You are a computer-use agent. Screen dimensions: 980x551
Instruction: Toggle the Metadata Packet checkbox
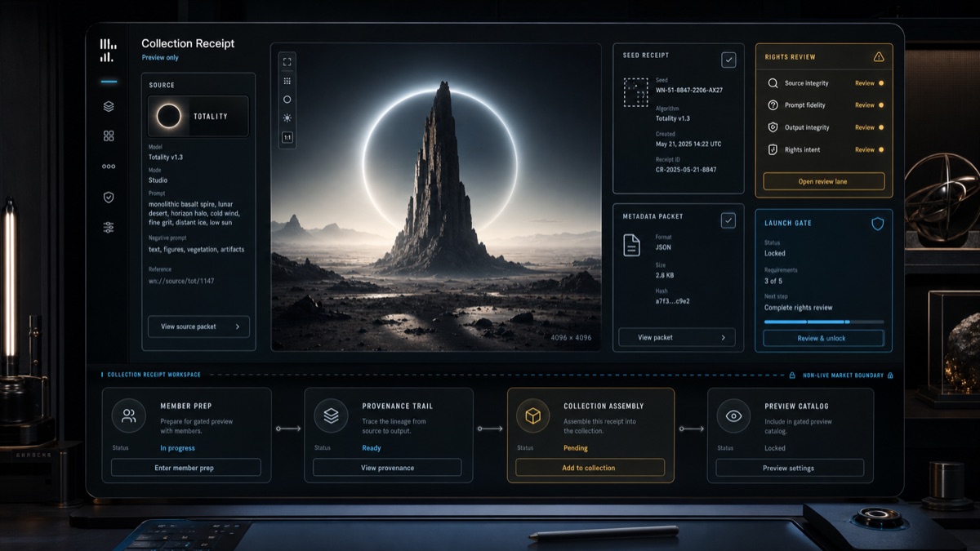point(728,220)
